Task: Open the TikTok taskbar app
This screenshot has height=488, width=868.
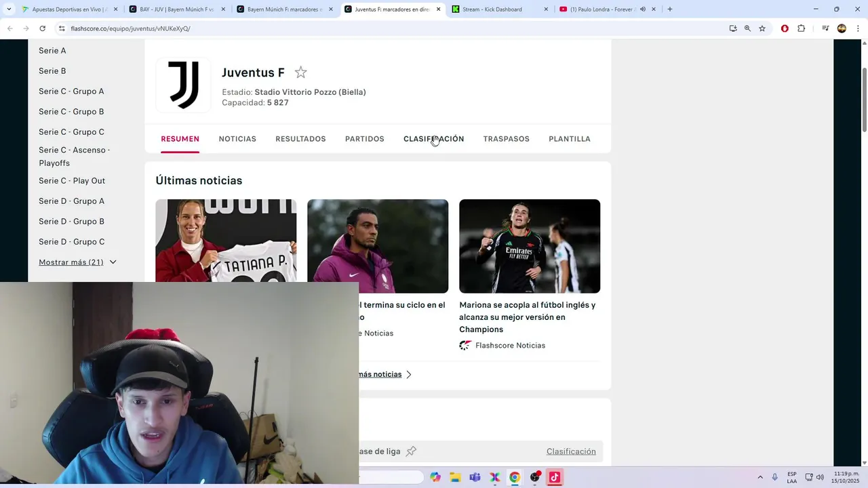Action: tap(554, 477)
